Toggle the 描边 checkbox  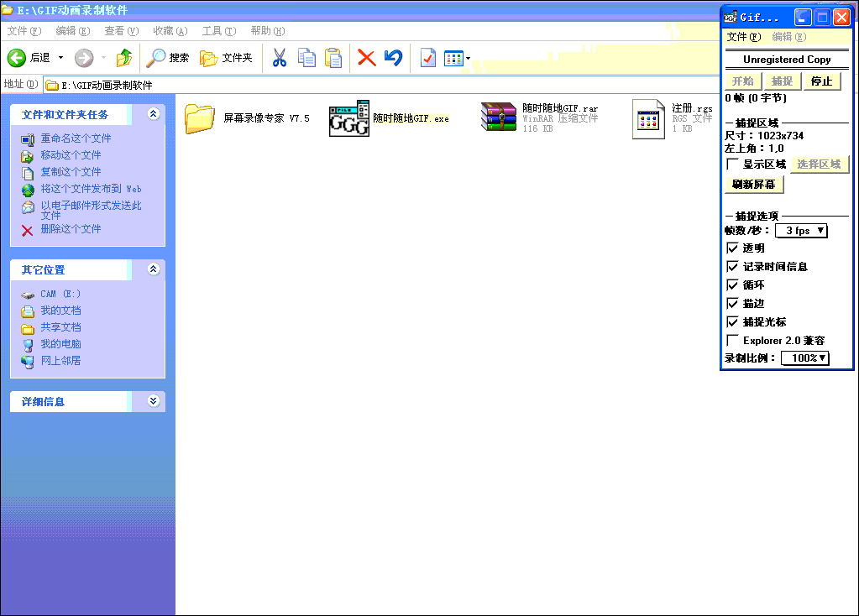point(732,303)
